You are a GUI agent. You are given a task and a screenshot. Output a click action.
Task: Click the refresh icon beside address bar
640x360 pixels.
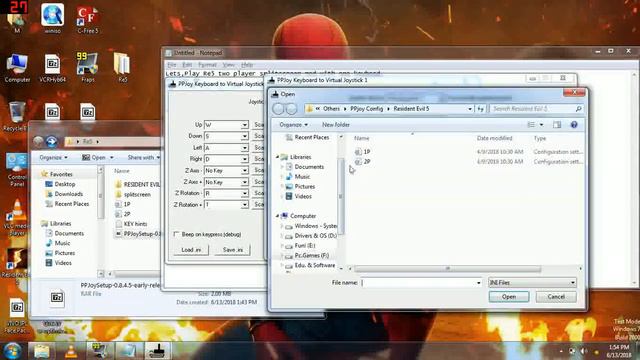coord(480,109)
